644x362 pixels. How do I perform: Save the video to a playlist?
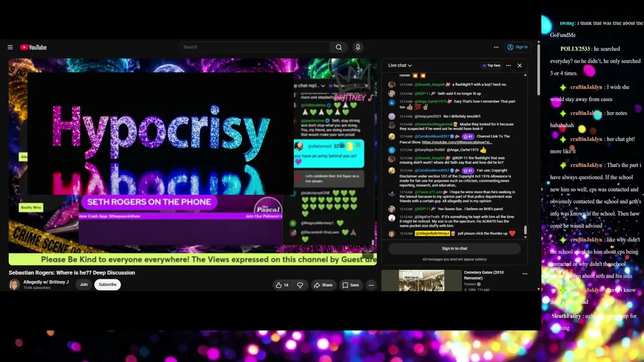tap(351, 285)
